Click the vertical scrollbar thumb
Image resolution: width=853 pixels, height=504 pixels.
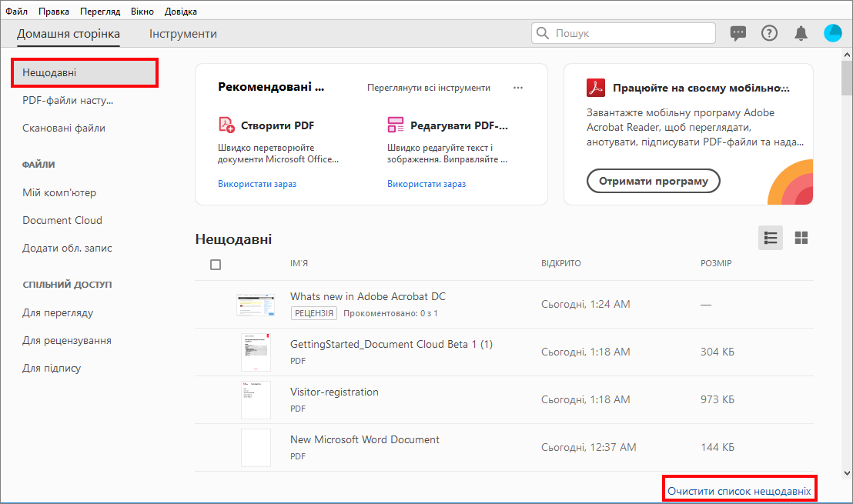coord(847,78)
